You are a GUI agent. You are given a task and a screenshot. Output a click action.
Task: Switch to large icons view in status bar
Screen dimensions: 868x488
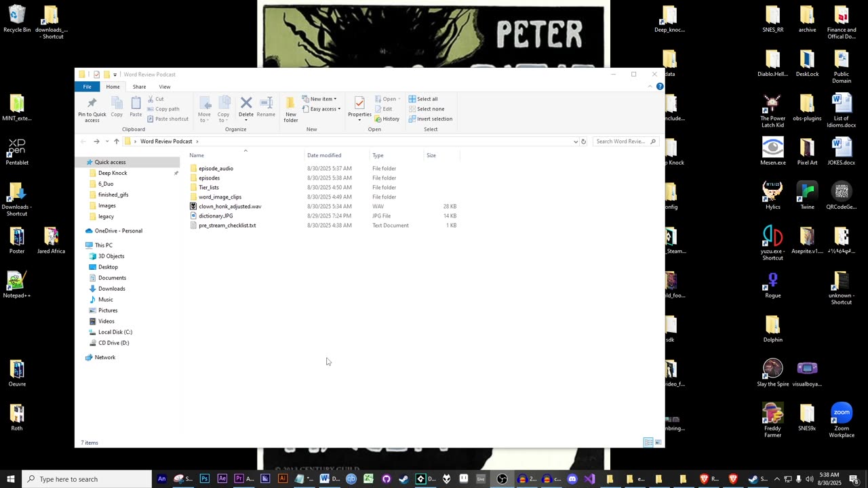(x=658, y=443)
